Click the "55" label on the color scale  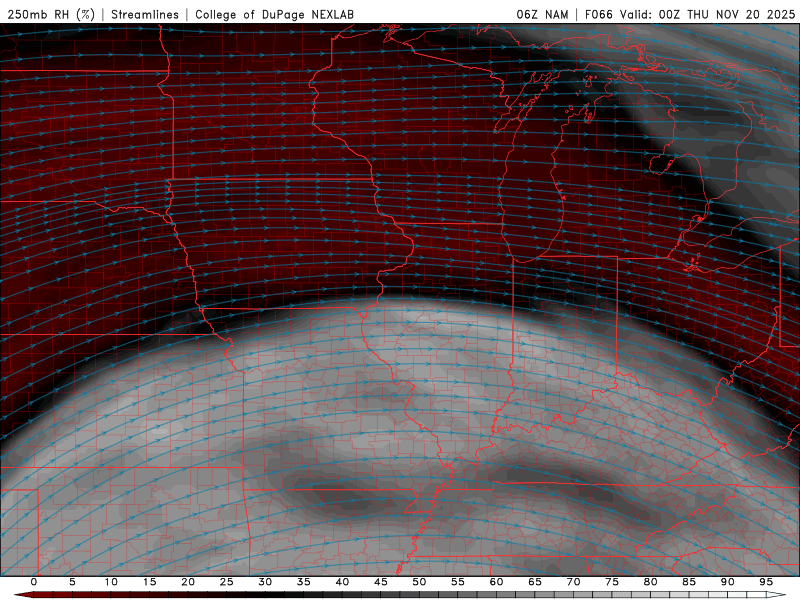[x=458, y=582]
